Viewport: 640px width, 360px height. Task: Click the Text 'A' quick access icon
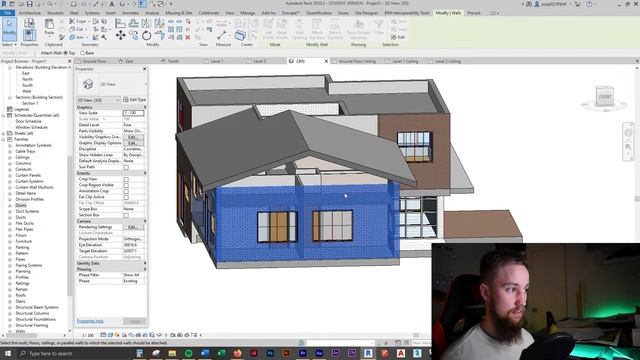pyautogui.click(x=112, y=4)
